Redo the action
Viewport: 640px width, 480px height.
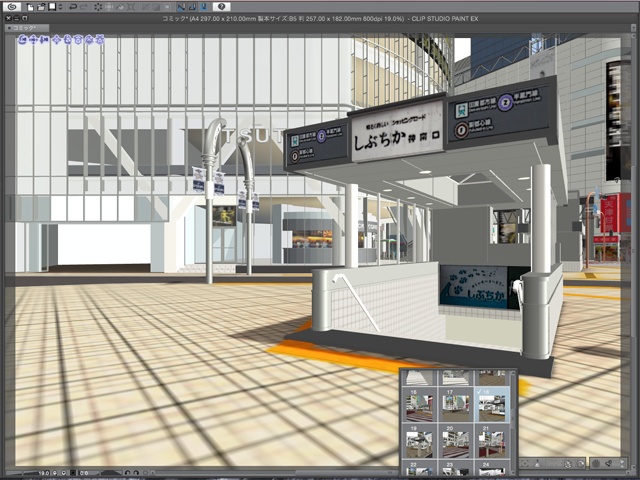point(84,7)
